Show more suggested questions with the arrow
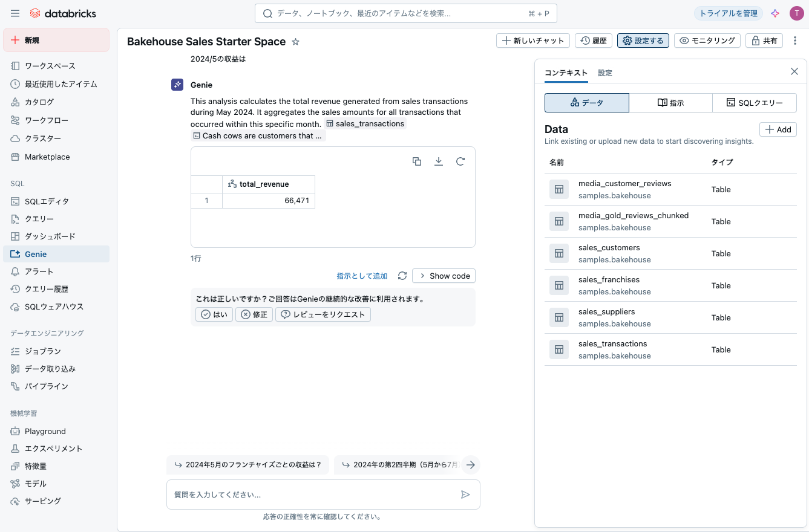 pos(471,465)
